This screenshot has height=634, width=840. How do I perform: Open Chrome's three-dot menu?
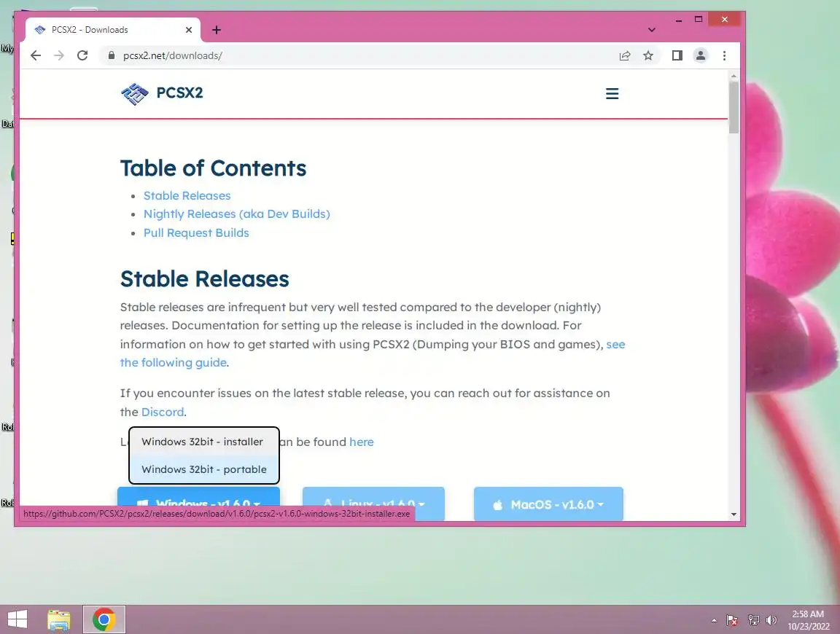(x=724, y=55)
